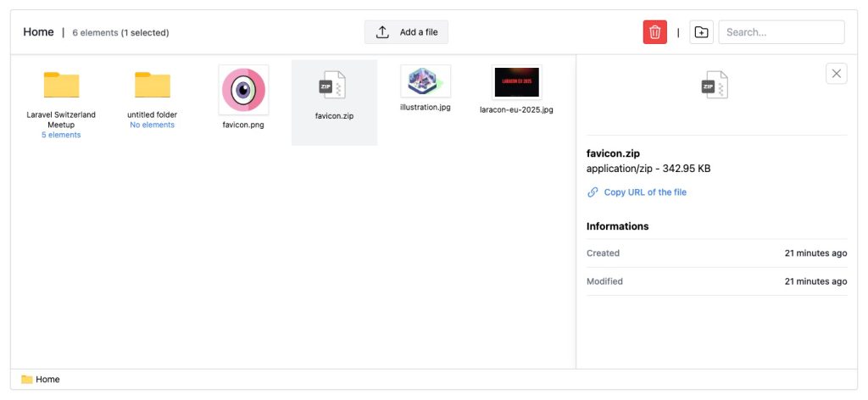868x400 pixels.
Task: Click the Created row '21 minutes ago' value
Action: 815,253
